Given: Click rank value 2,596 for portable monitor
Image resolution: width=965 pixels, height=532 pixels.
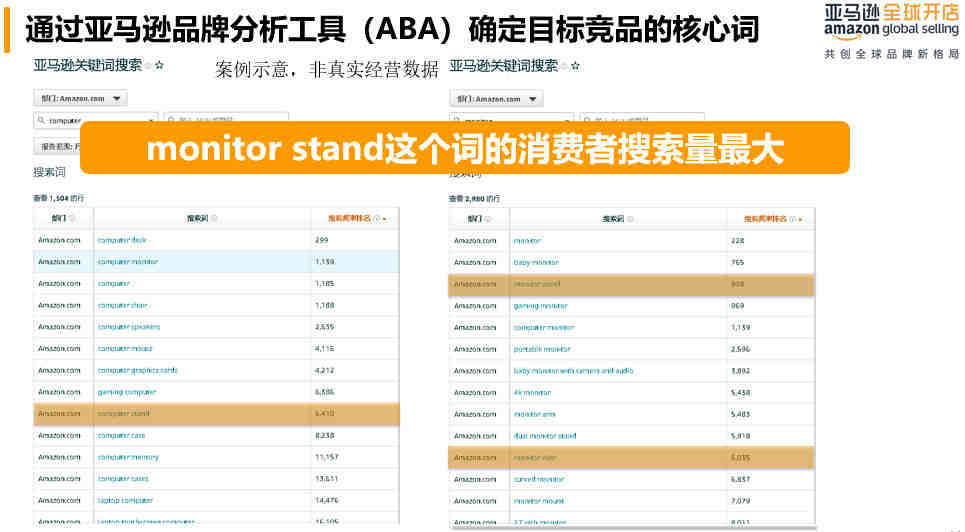Looking at the screenshot, I should 740,349.
